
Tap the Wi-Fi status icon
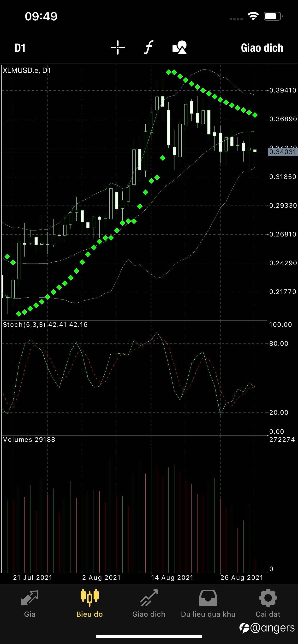(253, 16)
